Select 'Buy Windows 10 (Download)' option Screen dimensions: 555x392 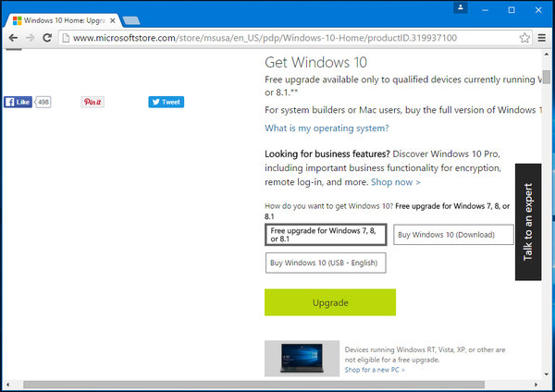[453, 235]
